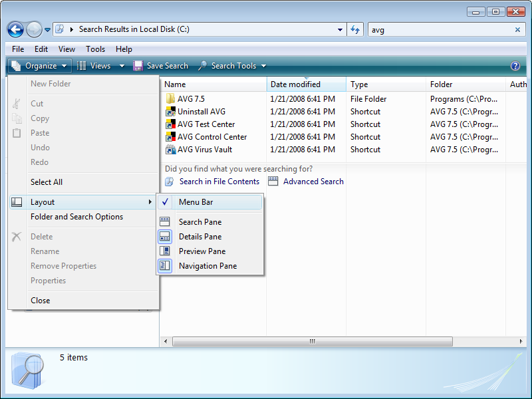
Task: Clear the avg search text with X
Action: point(517,30)
